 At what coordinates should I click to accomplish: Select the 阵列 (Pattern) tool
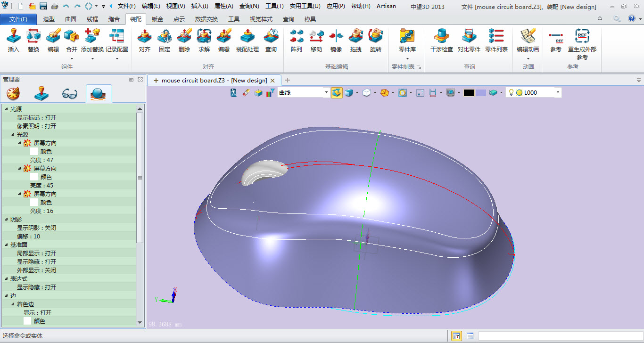click(297, 40)
